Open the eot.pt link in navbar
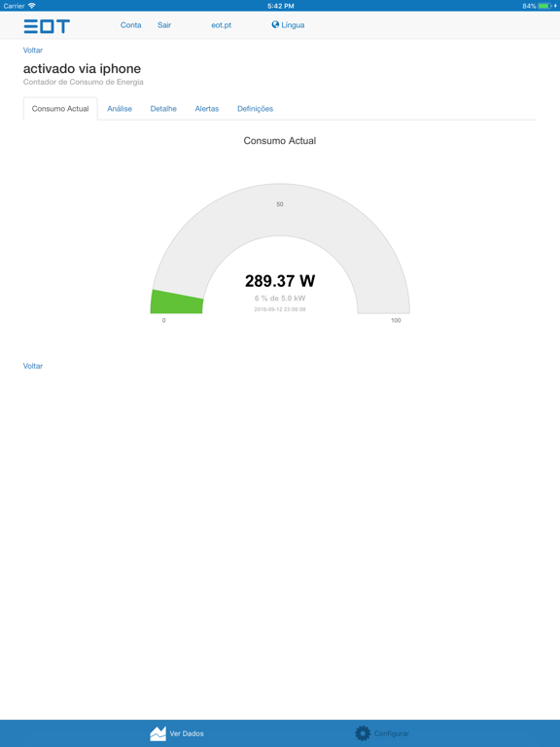The image size is (560, 747). click(x=222, y=25)
